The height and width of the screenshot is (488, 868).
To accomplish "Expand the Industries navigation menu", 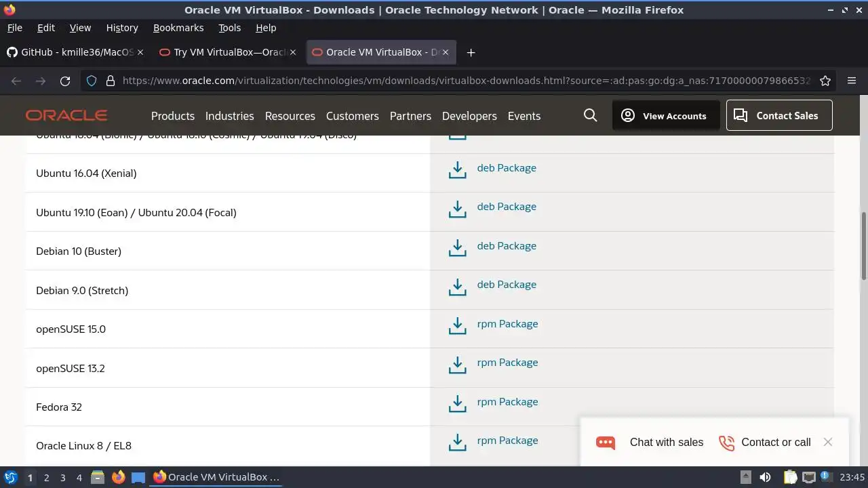I will (x=230, y=116).
